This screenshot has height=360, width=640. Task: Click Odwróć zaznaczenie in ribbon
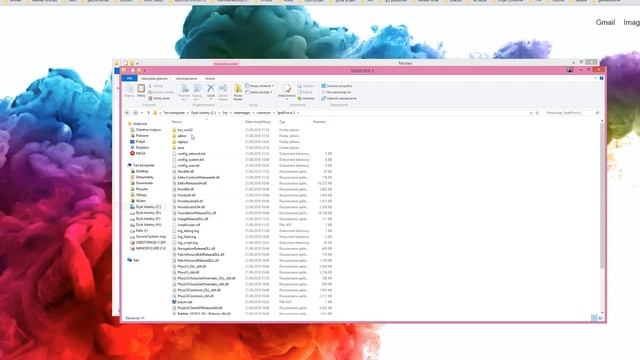pos(339,98)
